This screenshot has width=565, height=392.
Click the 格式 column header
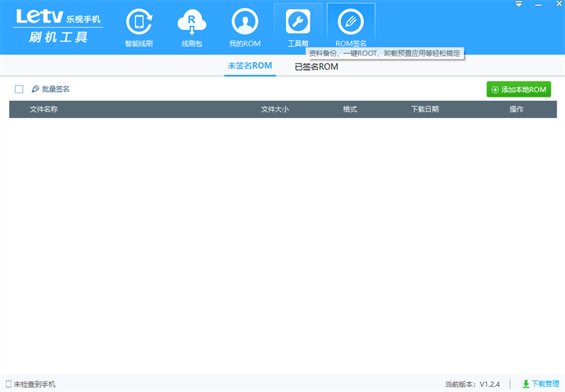350,109
